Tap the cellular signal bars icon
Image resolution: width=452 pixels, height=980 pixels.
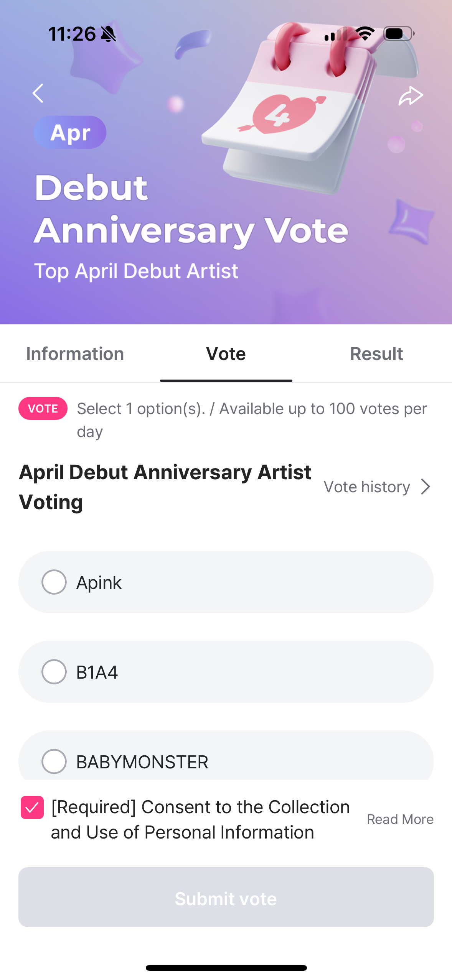(335, 34)
